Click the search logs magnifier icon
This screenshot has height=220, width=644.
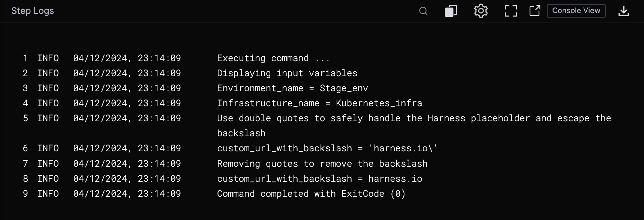[423, 11]
